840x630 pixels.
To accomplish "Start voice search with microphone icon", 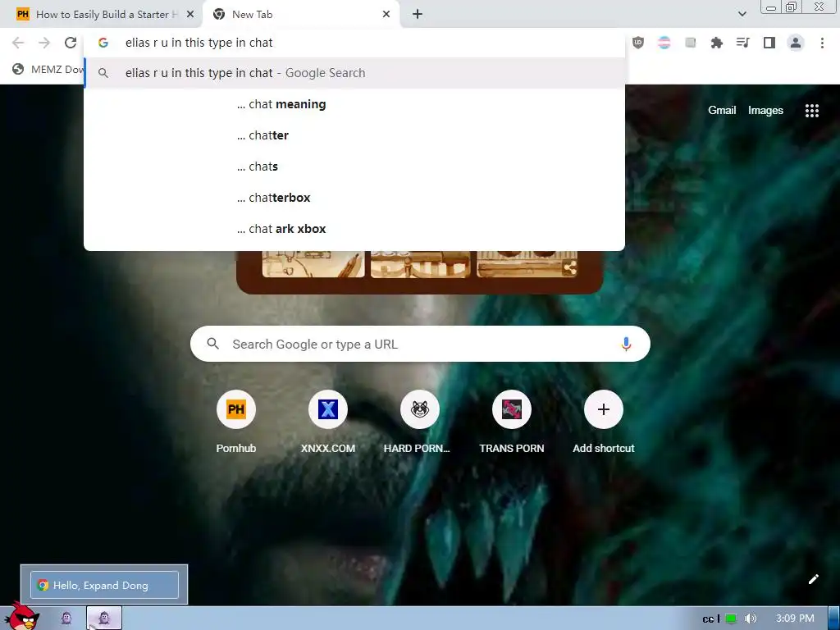I will [626, 344].
